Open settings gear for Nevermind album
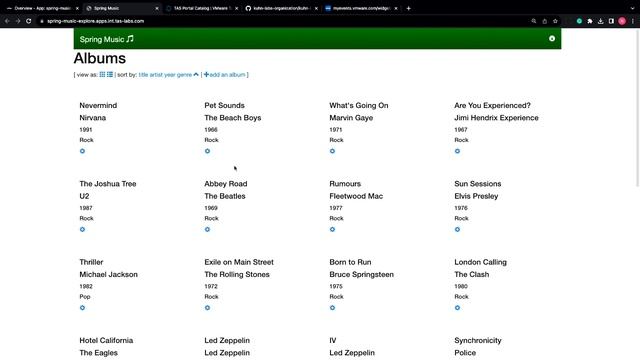Screen dimensions: 640x360 [82, 151]
